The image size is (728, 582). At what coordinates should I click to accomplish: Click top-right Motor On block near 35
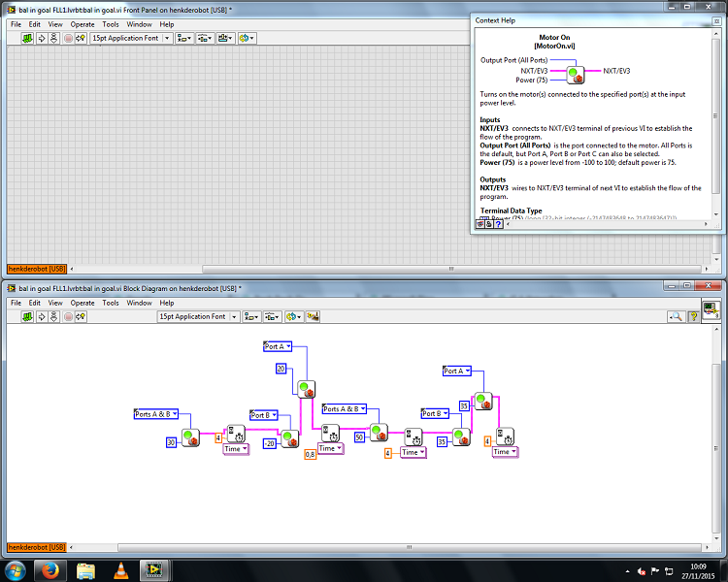(x=483, y=402)
